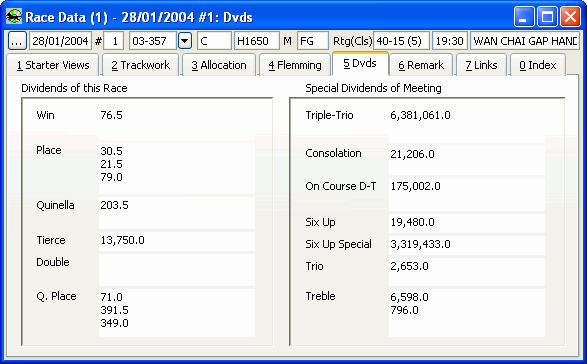Open the race code dropdown arrow

click(185, 41)
